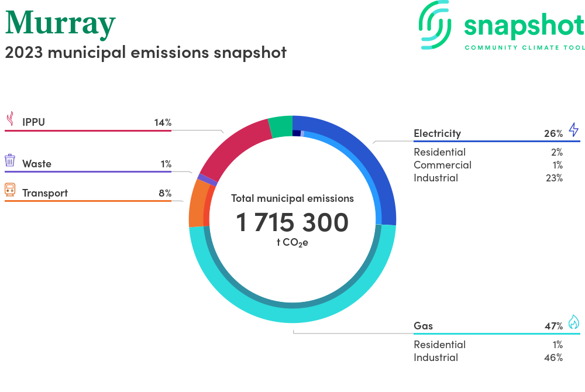Screen dimensions: 585x392
Task: Click the orange Transport donut segment
Action: pos(197,205)
